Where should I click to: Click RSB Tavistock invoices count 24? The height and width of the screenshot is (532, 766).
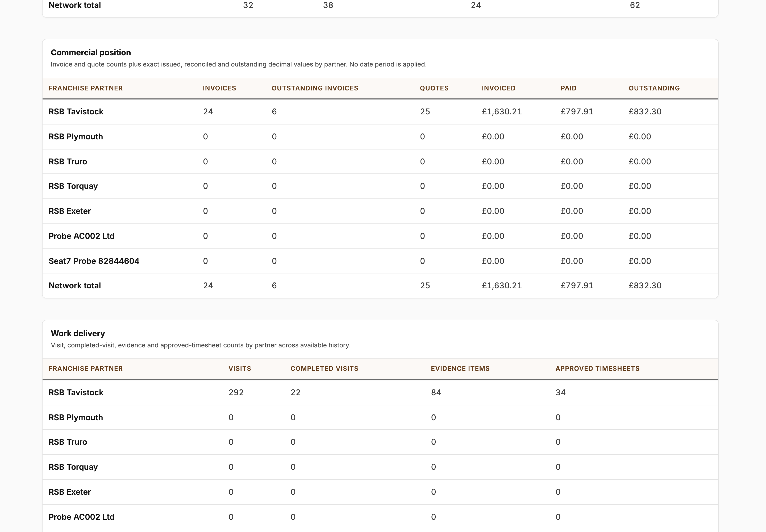coord(208,112)
